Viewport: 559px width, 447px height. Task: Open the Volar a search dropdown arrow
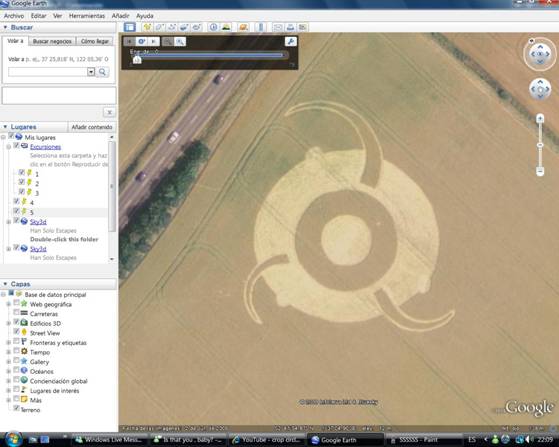point(91,72)
